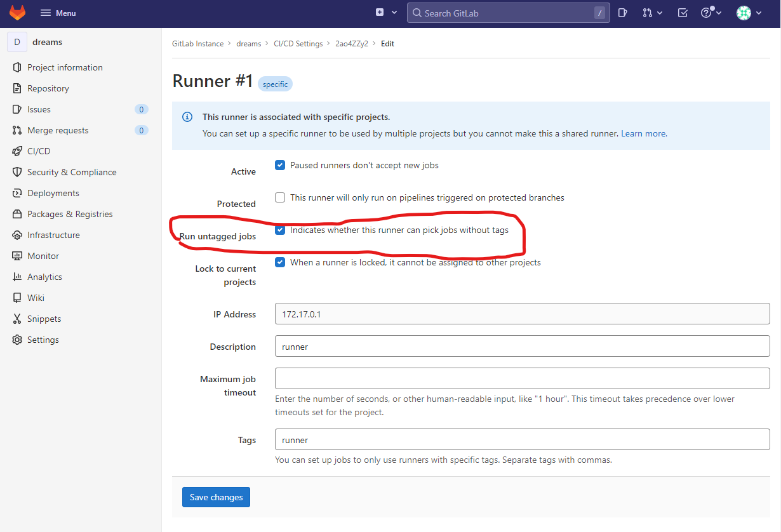Image resolution: width=781 pixels, height=532 pixels.
Task: Open the Issues icon in top bar
Action: [x=623, y=13]
